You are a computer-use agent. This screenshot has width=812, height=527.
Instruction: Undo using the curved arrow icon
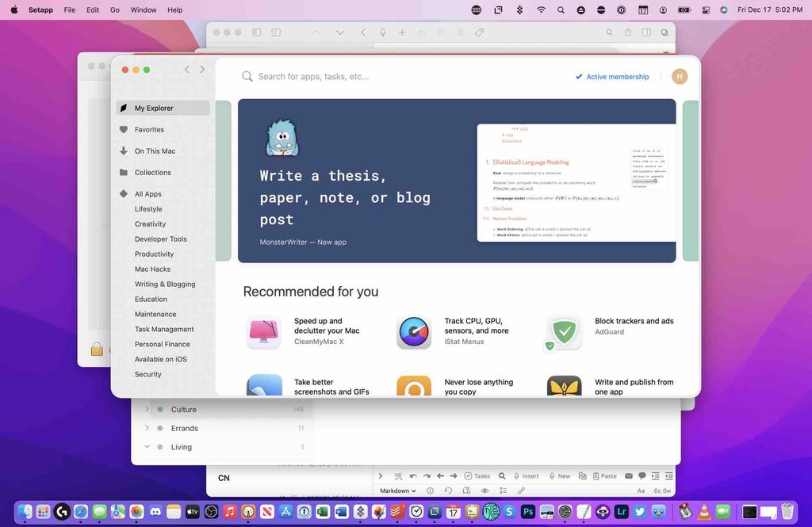[412, 476]
